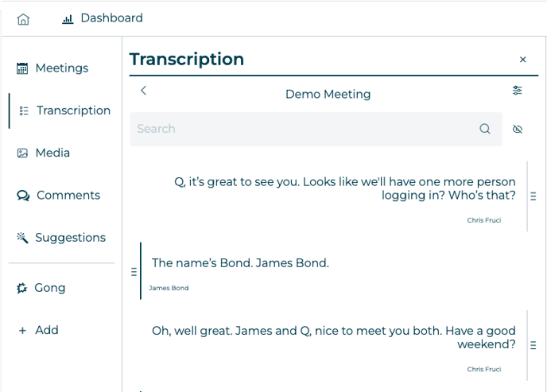Click the "The name's Bond" transcript line
The image size is (547, 392).
coord(240,263)
